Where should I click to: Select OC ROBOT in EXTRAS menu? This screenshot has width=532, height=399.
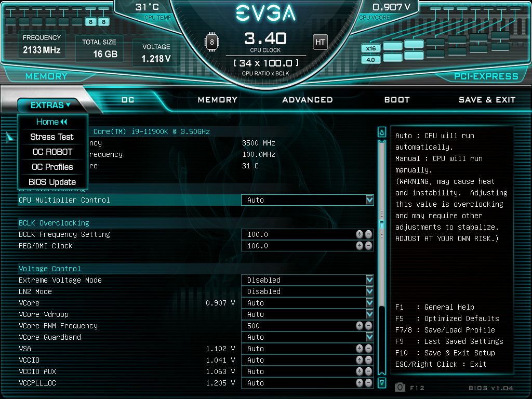[x=52, y=152]
